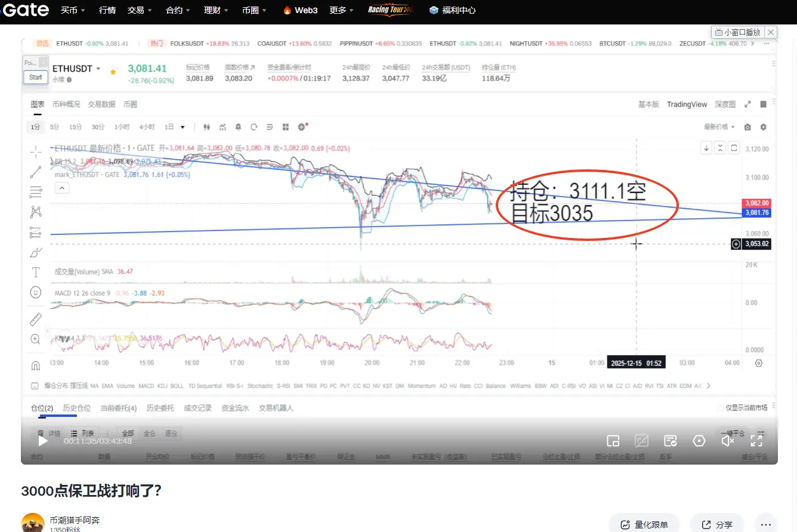Viewport: 797px width, 532px height.
Task: Select the text annotation tool
Action: tap(36, 272)
